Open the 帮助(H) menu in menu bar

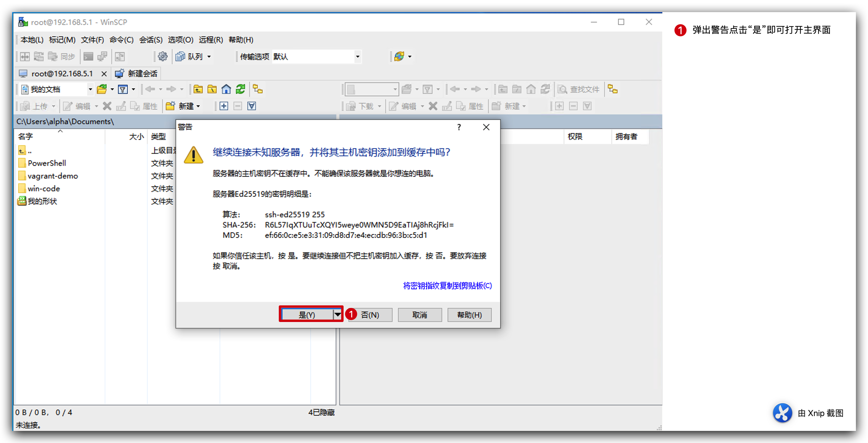(x=241, y=40)
